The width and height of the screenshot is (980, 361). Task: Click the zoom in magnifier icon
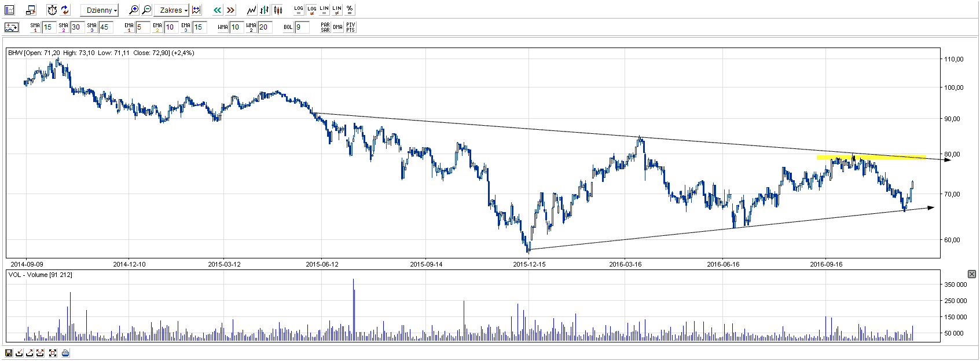[134, 10]
